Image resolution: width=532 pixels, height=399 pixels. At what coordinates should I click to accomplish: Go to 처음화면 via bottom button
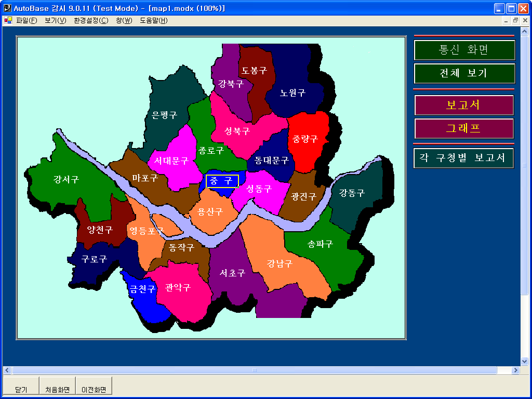click(57, 389)
